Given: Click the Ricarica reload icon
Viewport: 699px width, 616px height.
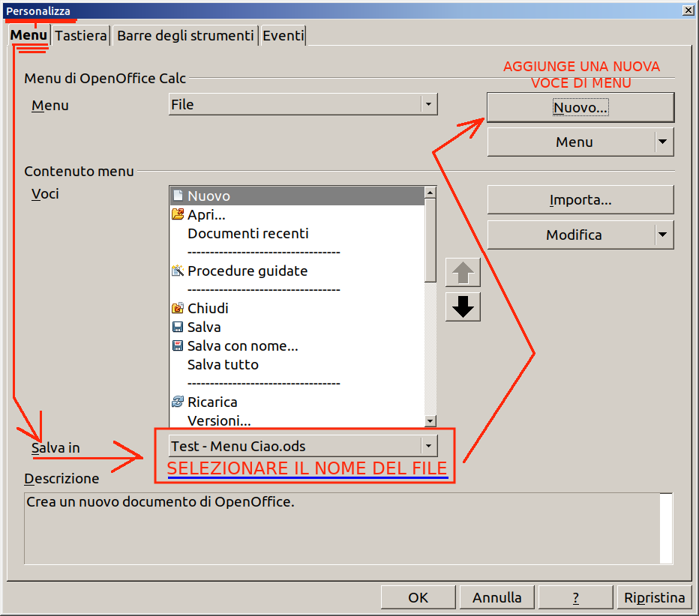Looking at the screenshot, I should (x=178, y=402).
